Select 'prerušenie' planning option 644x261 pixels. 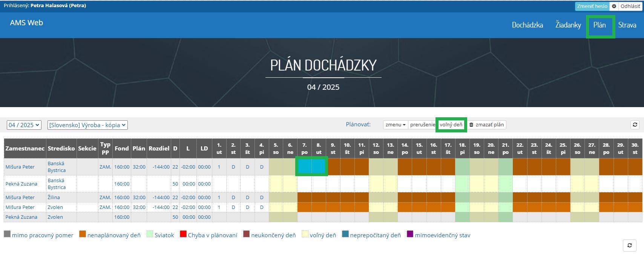click(422, 125)
